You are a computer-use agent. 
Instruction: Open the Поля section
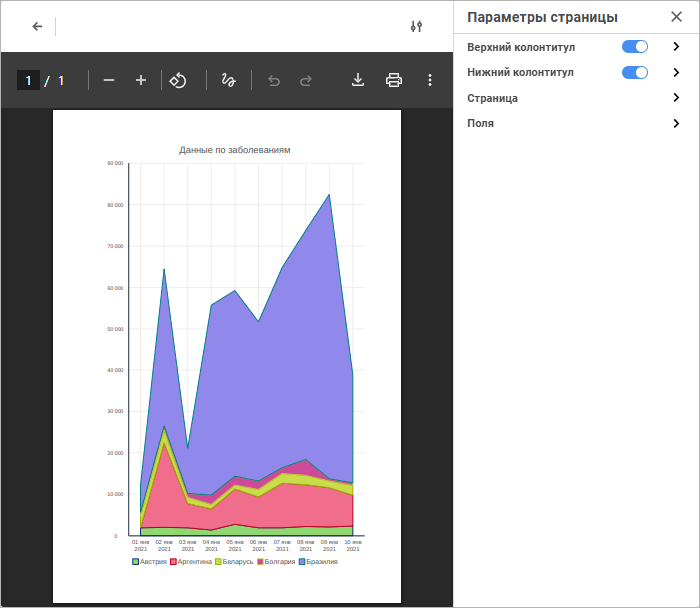coord(676,123)
